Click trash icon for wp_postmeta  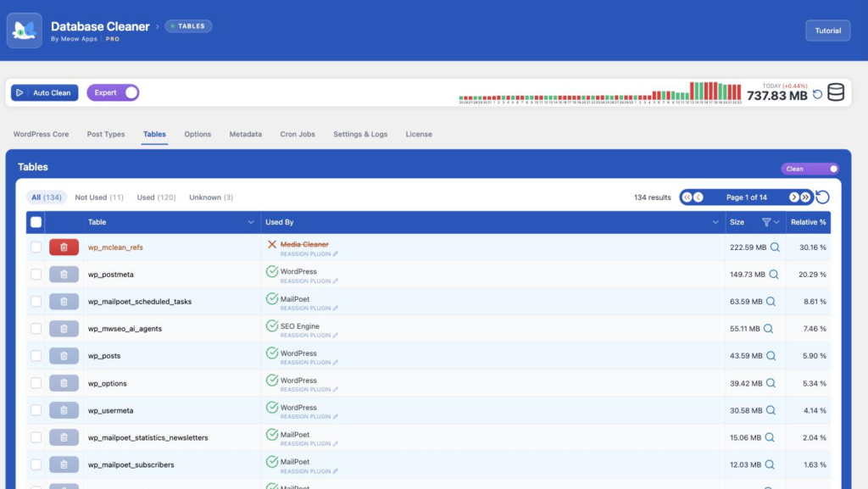(64, 275)
